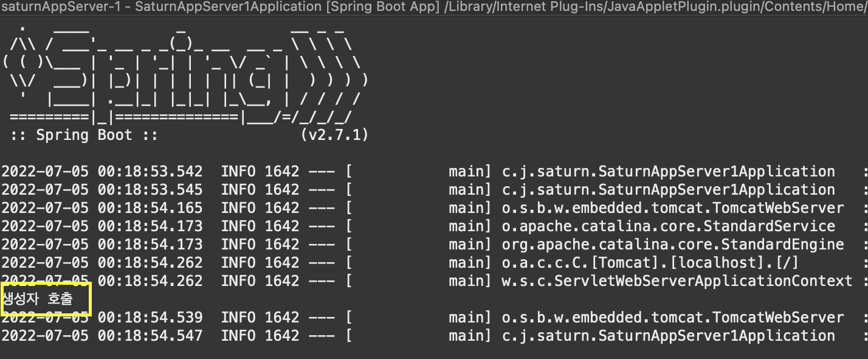
Task: Select the timestamp "00:18:53.545"
Action: tap(150, 189)
